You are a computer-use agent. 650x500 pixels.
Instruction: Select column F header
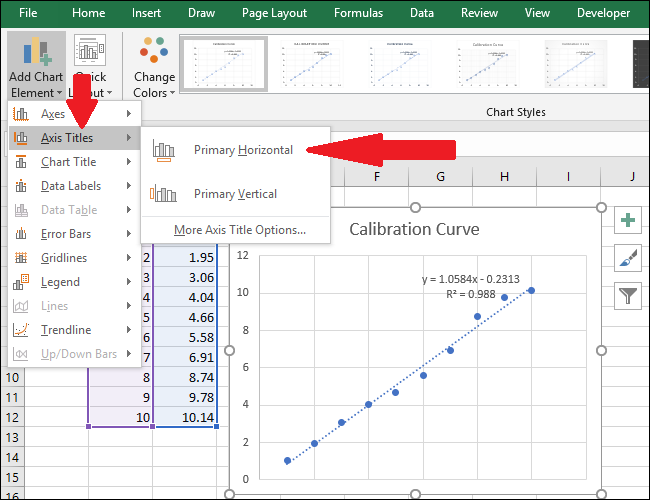[x=376, y=177]
